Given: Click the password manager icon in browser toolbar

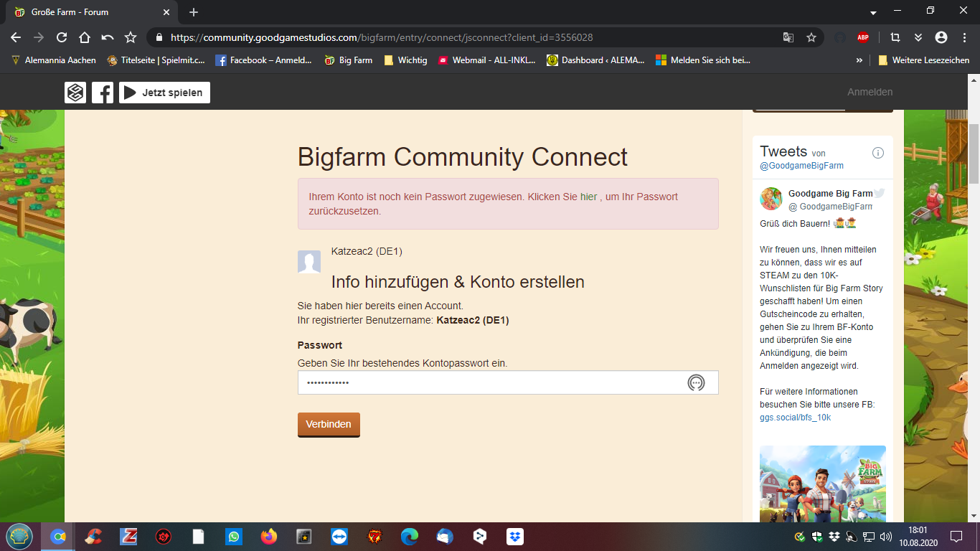Looking at the screenshot, I should [840, 37].
